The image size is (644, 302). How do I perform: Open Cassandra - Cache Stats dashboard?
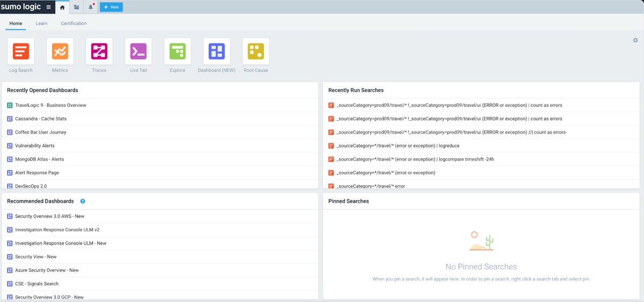click(41, 119)
